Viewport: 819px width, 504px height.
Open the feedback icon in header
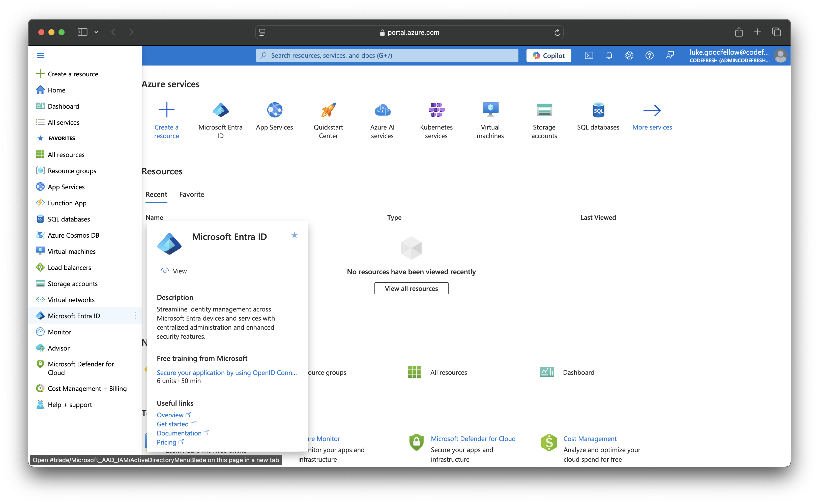click(669, 55)
